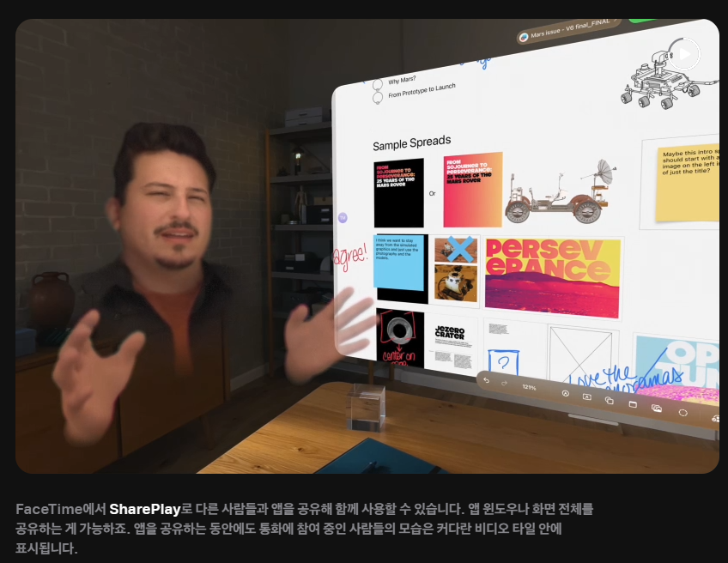Click the purple TM collaborator avatar
The height and width of the screenshot is (563, 728).
343,218
